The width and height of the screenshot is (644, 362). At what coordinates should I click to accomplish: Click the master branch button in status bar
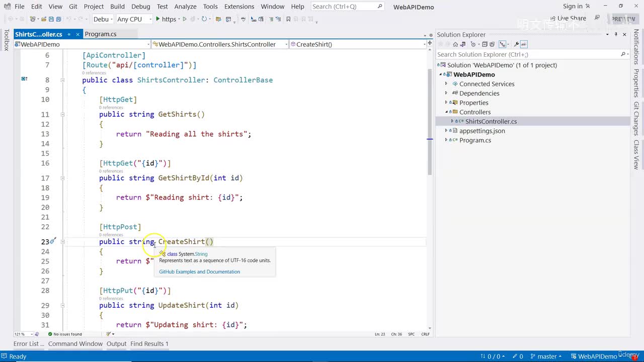point(546,356)
